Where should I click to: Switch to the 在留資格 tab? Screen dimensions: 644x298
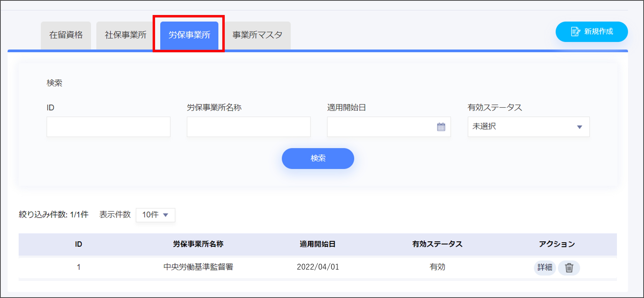66,35
